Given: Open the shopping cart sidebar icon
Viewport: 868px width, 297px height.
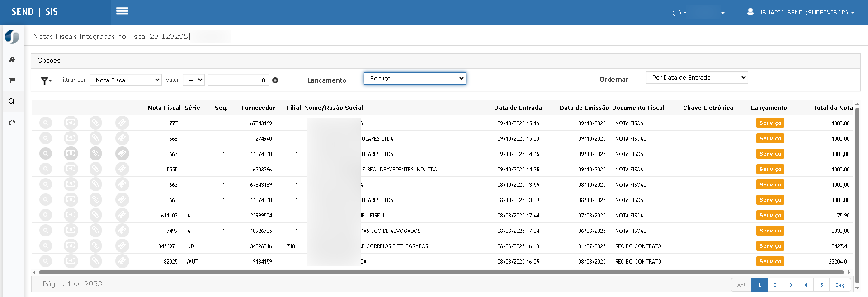Looking at the screenshot, I should 12,80.
